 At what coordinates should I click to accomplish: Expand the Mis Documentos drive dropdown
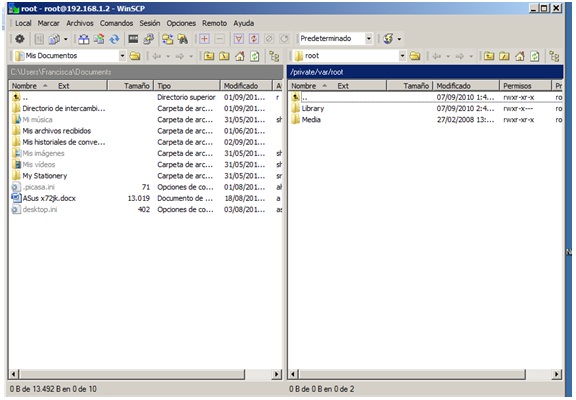click(x=122, y=56)
